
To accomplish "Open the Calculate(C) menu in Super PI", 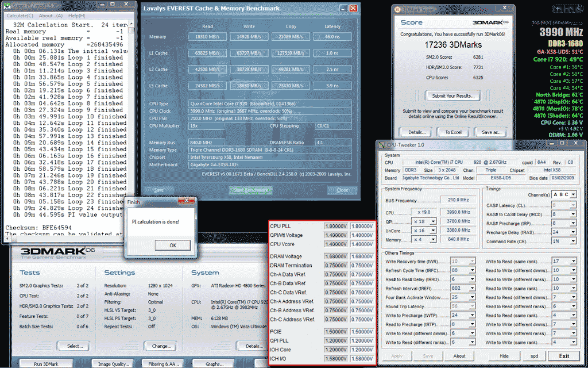I will coord(20,16).
